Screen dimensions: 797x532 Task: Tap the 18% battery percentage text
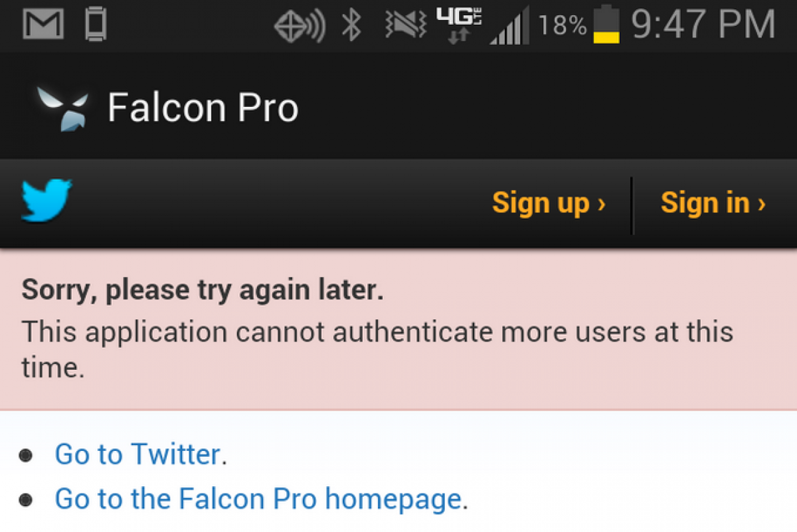pyautogui.click(x=563, y=27)
